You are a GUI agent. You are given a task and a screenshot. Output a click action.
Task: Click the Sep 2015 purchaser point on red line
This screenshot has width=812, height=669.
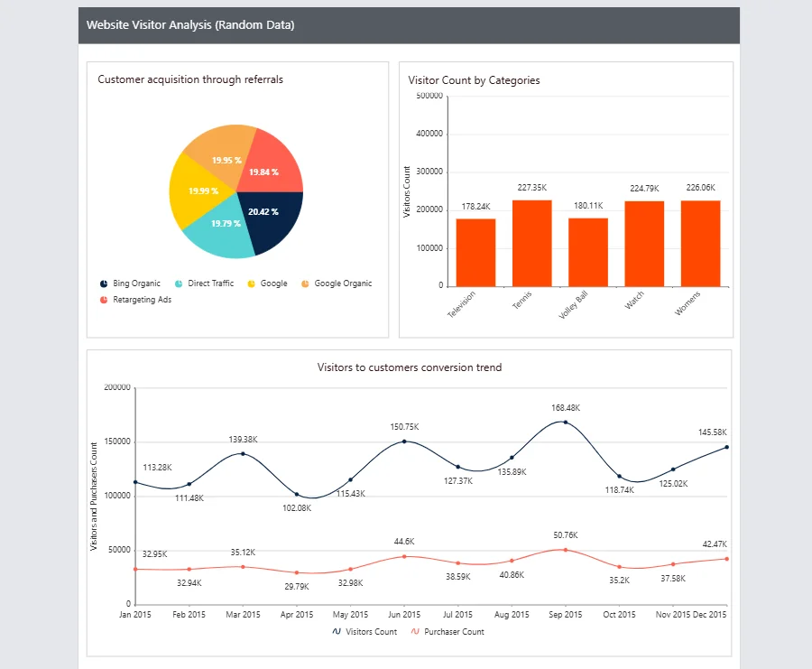[566, 550]
